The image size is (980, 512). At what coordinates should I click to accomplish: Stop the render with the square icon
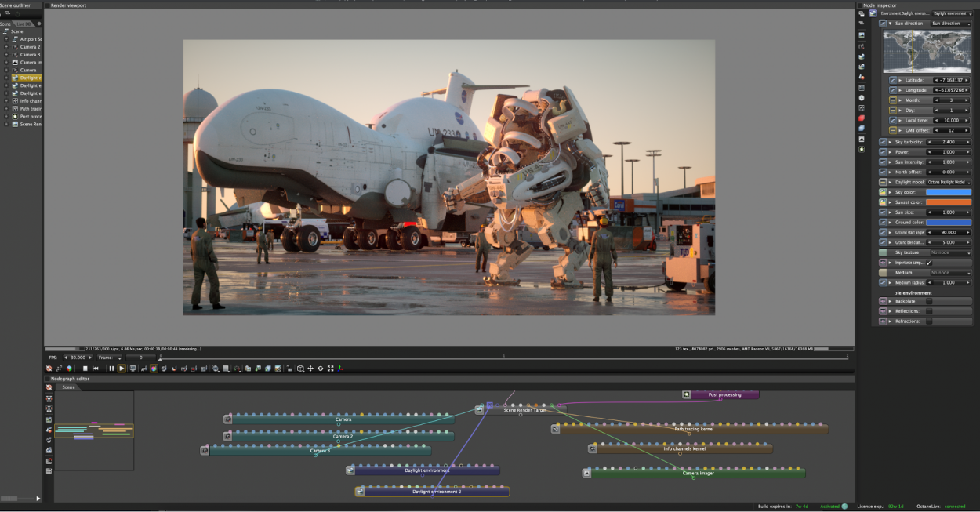tap(85, 369)
